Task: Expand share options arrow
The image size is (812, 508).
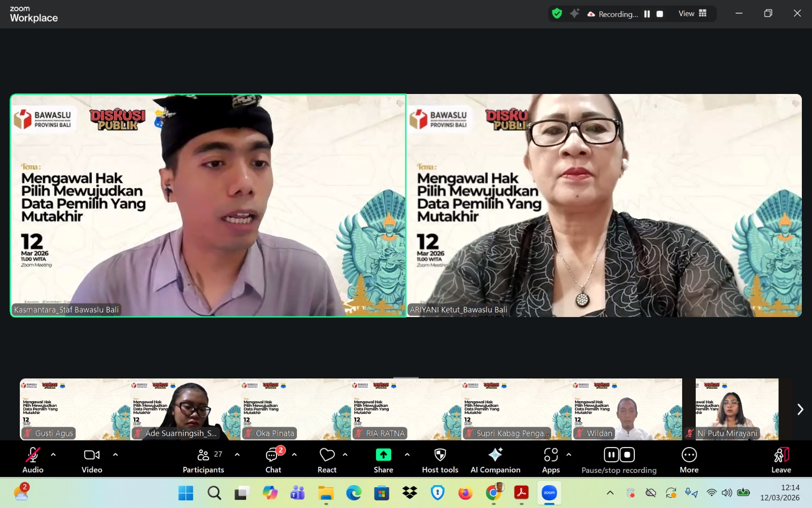Action: pos(407,455)
